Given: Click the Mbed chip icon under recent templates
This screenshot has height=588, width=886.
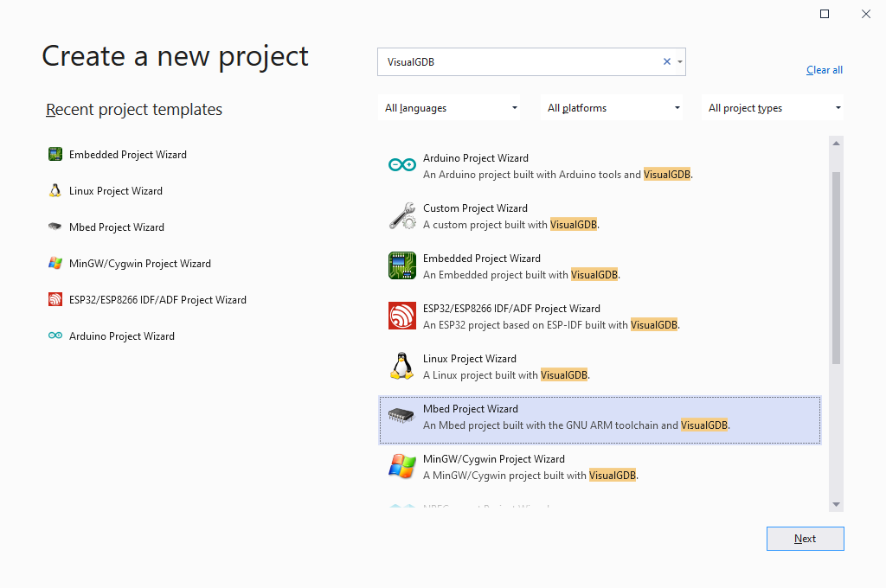Looking at the screenshot, I should 55,227.
